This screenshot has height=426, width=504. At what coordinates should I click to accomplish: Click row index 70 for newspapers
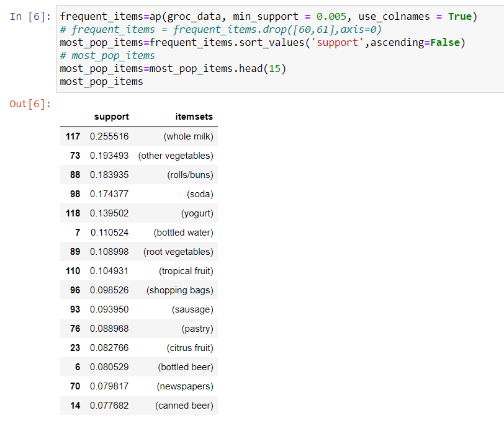(74, 386)
